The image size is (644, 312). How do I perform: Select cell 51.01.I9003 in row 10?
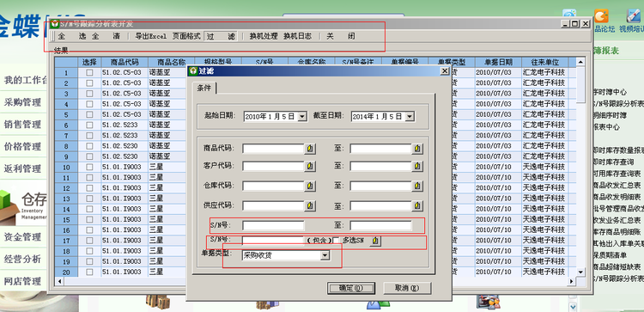[125, 168]
